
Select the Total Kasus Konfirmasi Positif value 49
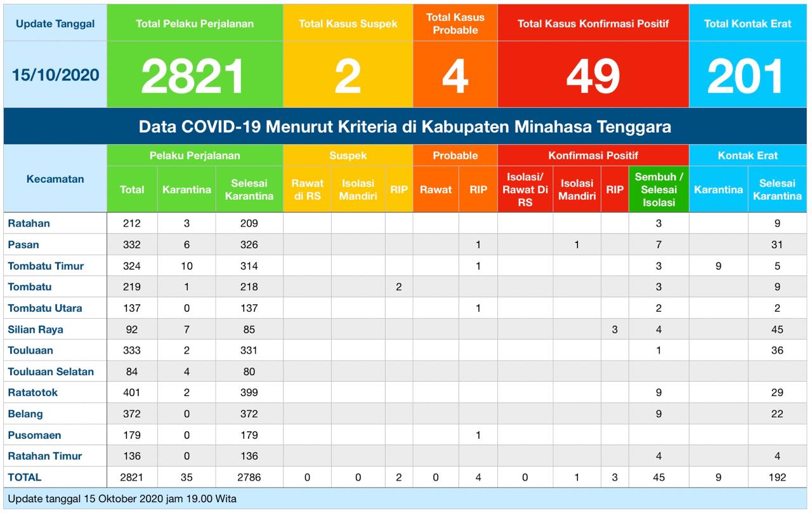593,76
